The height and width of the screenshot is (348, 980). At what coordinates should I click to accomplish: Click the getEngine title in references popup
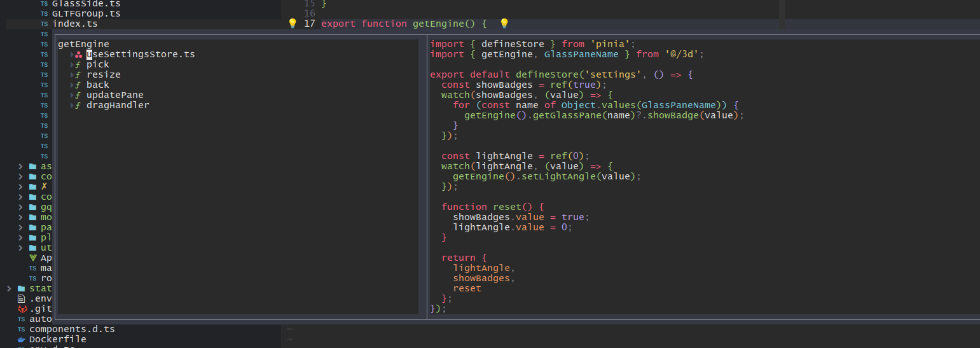(83, 44)
